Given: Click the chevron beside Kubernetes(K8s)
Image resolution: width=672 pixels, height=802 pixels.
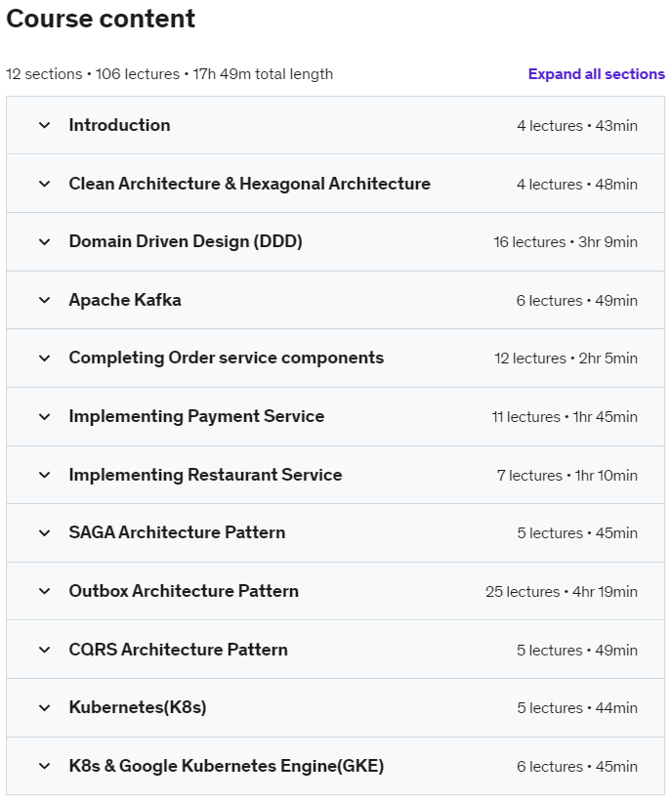Looking at the screenshot, I should 44,708.
